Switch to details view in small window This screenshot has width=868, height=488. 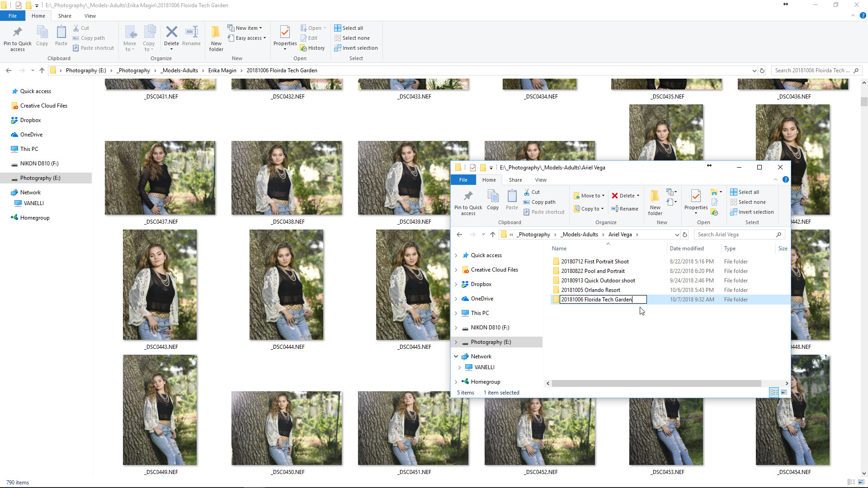tap(774, 392)
